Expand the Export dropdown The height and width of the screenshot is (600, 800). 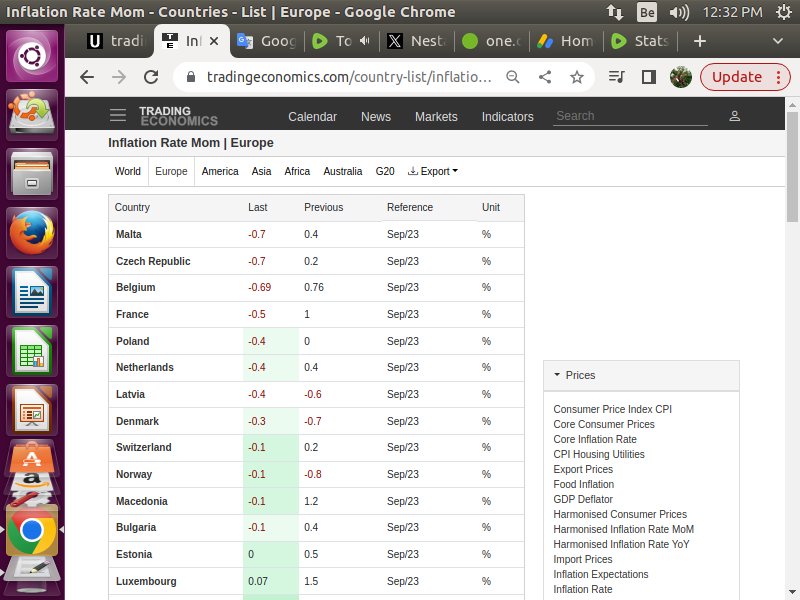tap(434, 171)
